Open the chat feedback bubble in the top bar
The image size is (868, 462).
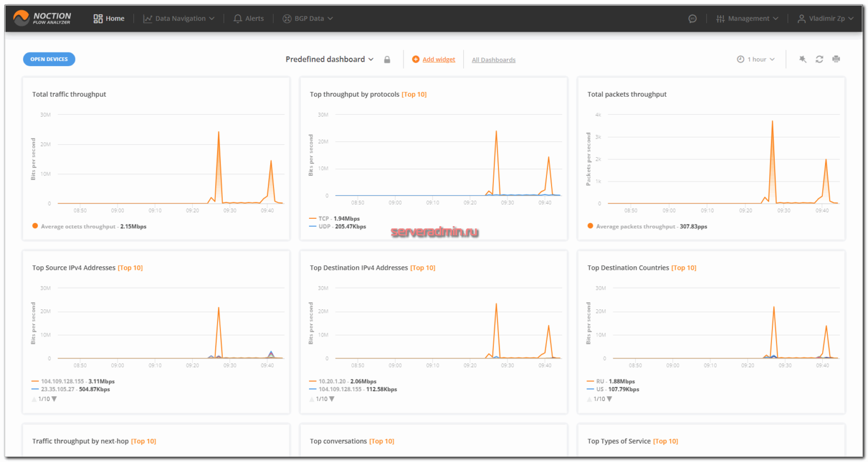click(693, 18)
